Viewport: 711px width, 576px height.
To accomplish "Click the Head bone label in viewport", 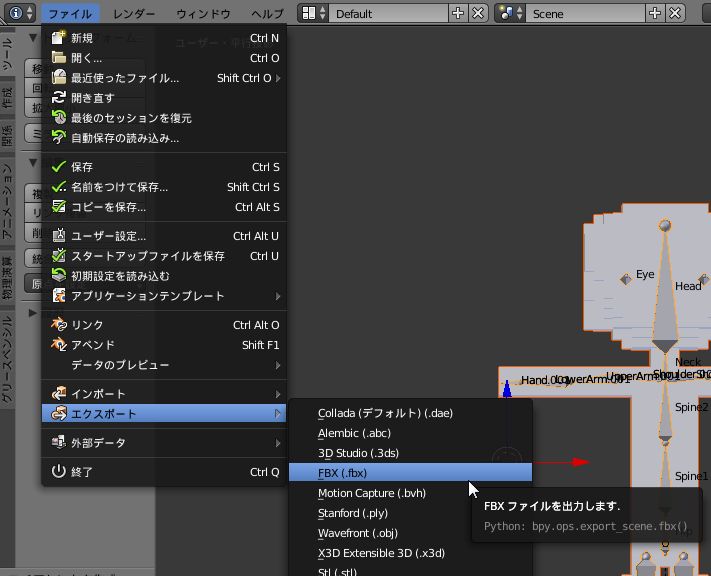I will point(688,286).
